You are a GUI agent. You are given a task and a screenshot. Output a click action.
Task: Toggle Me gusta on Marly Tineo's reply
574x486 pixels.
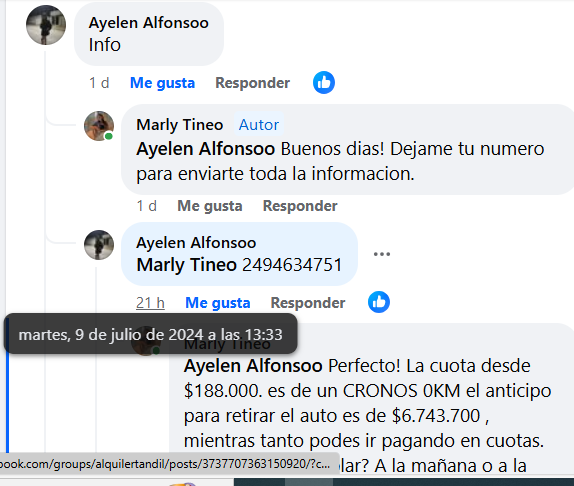pos(210,206)
